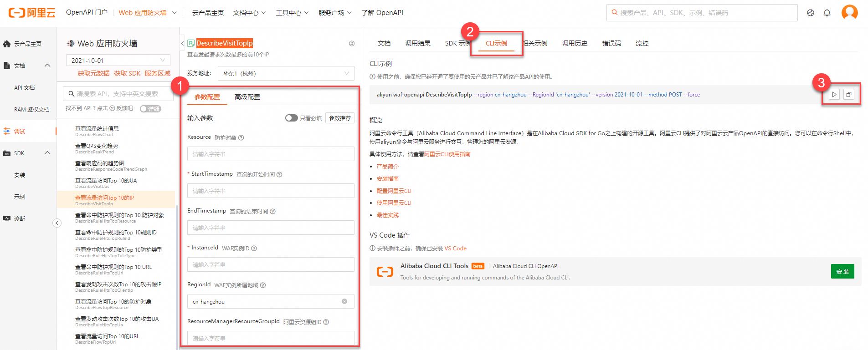Open the 安装指南 link
This screenshot has height=350, width=868.
pyautogui.click(x=387, y=179)
